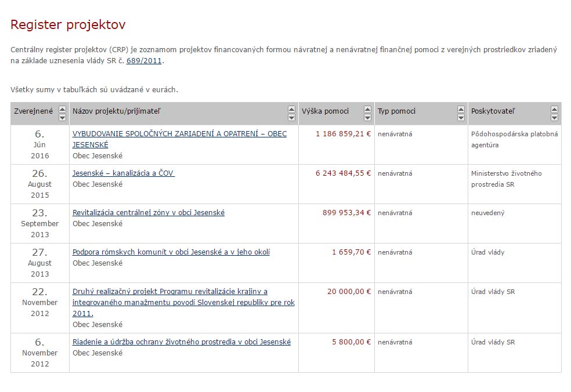Open VYBUDOVANIE SPOLOČNÝCH ZARIADENÍ A OPATRENÍ project
Viewport: 571px width, 392px height.
tap(179, 133)
